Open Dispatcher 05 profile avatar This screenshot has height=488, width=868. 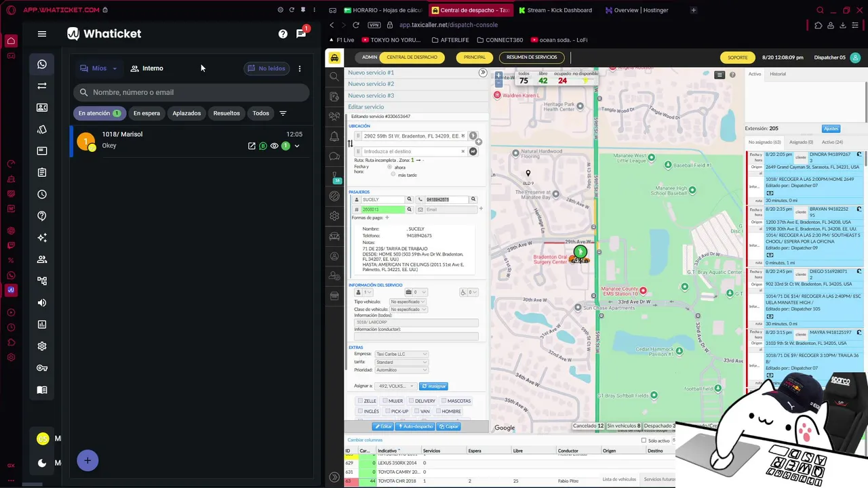pyautogui.click(x=856, y=58)
